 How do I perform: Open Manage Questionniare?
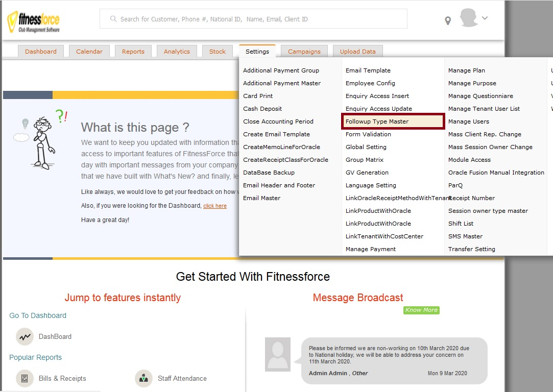tap(480, 96)
